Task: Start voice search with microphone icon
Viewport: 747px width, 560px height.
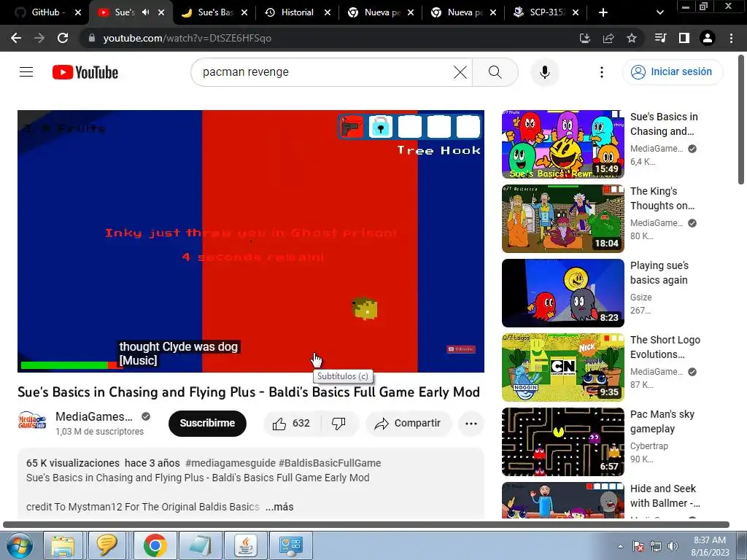Action: coord(544,72)
